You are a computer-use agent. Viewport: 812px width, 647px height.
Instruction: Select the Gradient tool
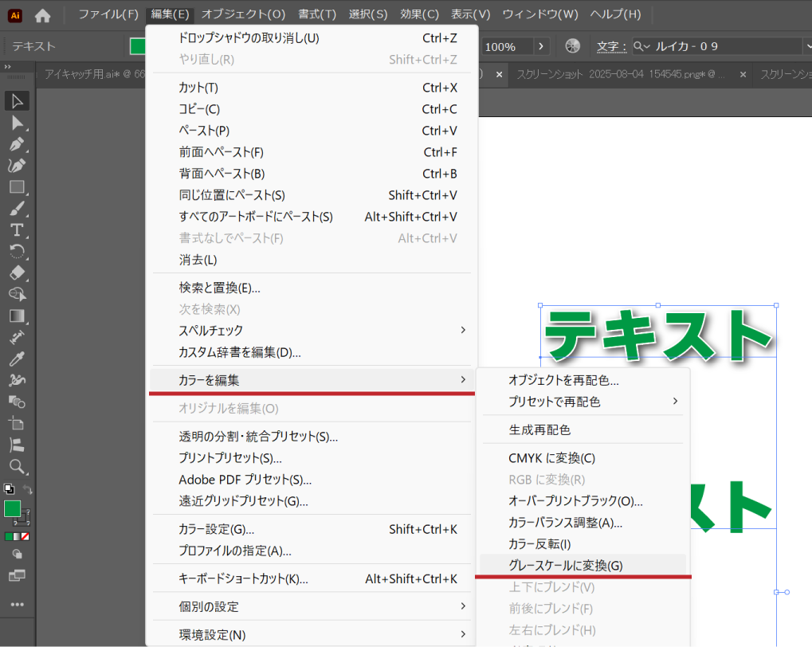[17, 316]
